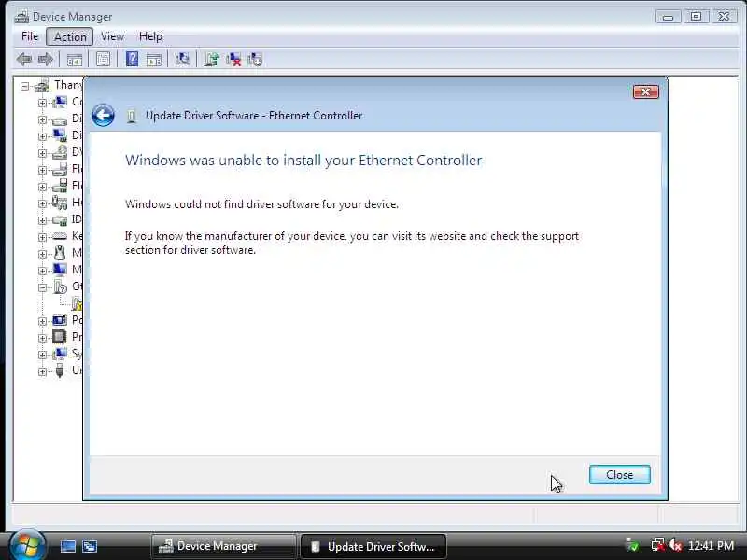Minimize the Device Manager window
The width and height of the screenshot is (747, 560).
point(668,17)
